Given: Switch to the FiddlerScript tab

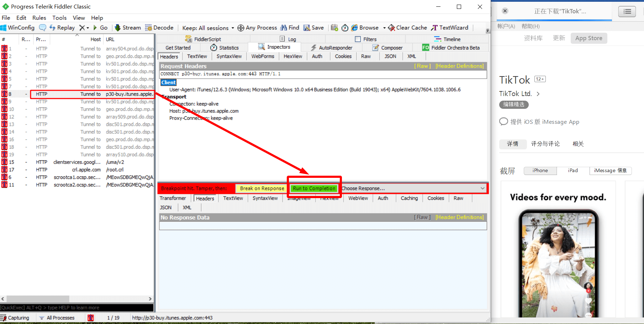Looking at the screenshot, I should 203,39.
